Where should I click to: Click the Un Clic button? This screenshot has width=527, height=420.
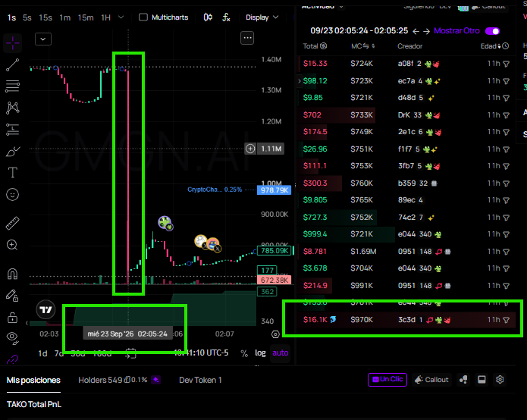[x=387, y=379]
